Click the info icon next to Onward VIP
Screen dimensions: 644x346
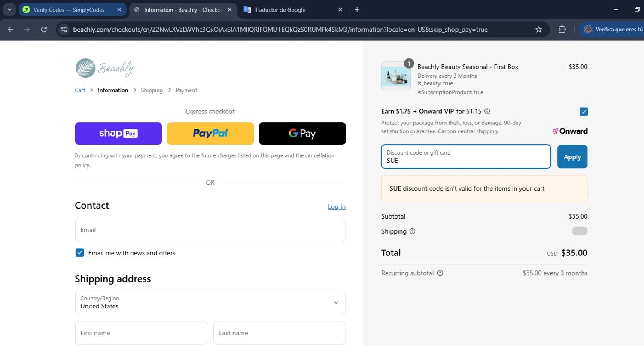pos(487,112)
